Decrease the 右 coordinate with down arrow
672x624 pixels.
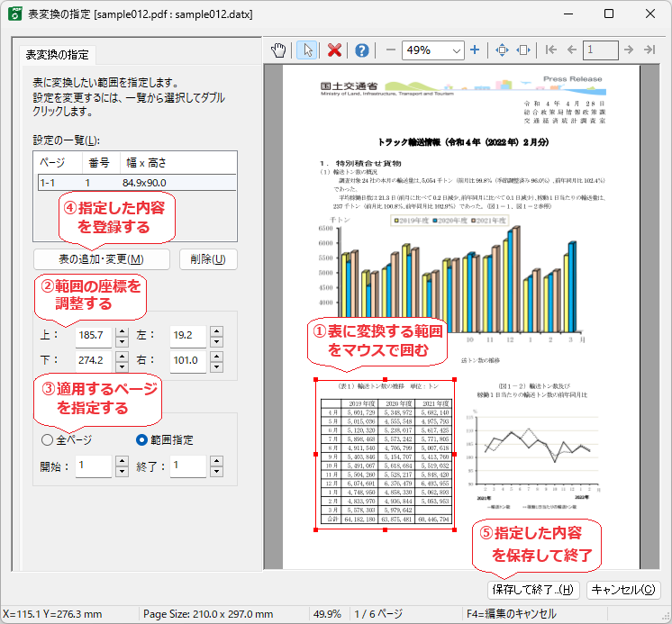click(216, 366)
